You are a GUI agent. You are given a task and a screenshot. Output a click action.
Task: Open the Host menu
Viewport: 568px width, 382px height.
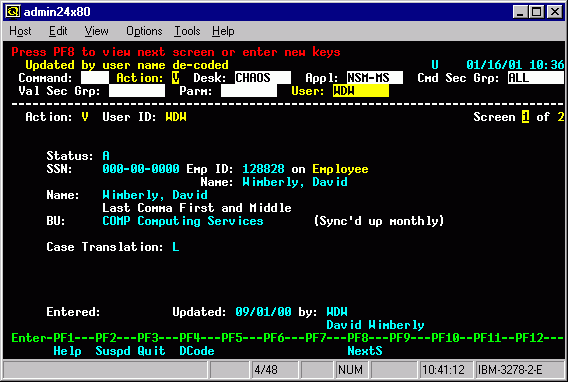point(20,31)
